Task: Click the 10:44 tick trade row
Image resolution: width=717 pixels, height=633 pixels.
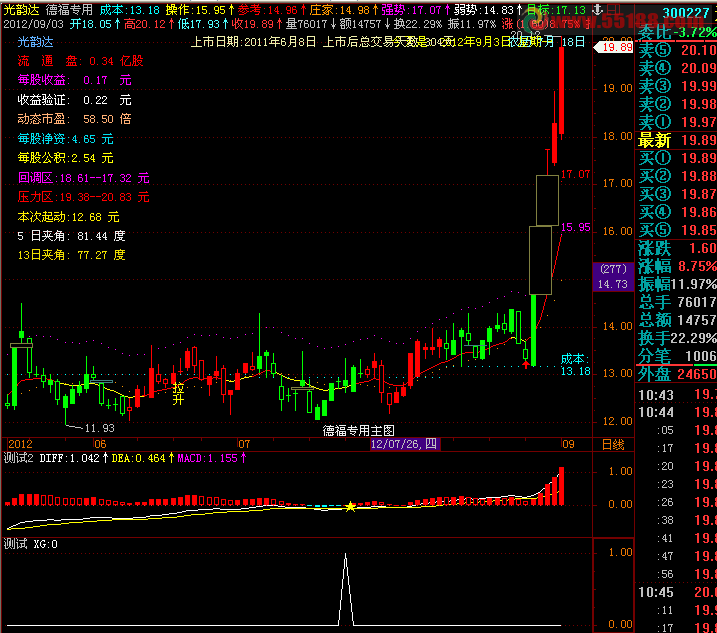Action: pos(677,413)
